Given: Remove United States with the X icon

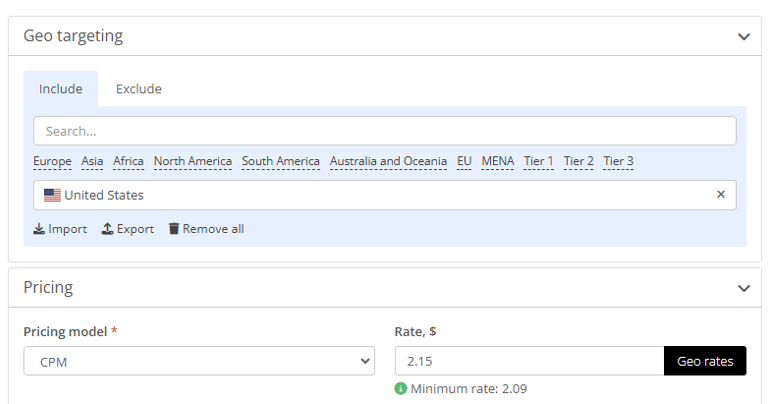Looking at the screenshot, I should coord(720,194).
